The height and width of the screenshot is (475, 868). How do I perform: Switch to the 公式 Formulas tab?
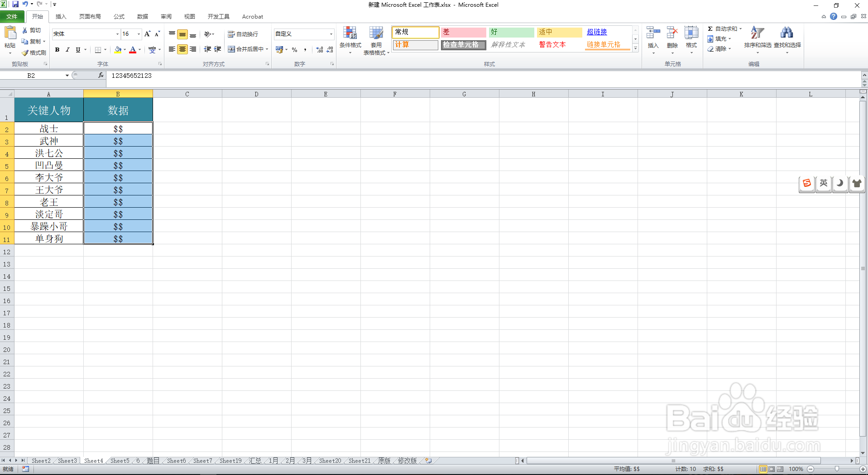[119, 17]
